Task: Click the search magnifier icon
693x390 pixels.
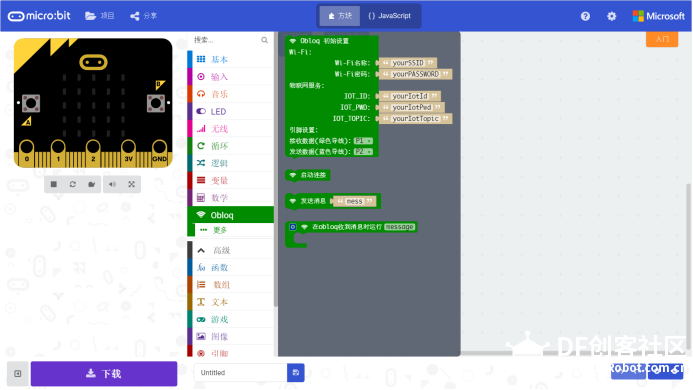Action: pyautogui.click(x=264, y=40)
